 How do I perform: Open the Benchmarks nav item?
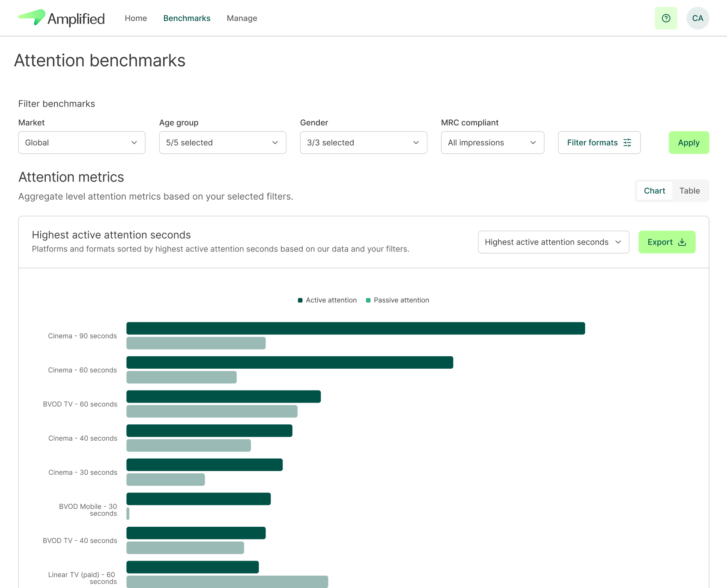coord(187,18)
